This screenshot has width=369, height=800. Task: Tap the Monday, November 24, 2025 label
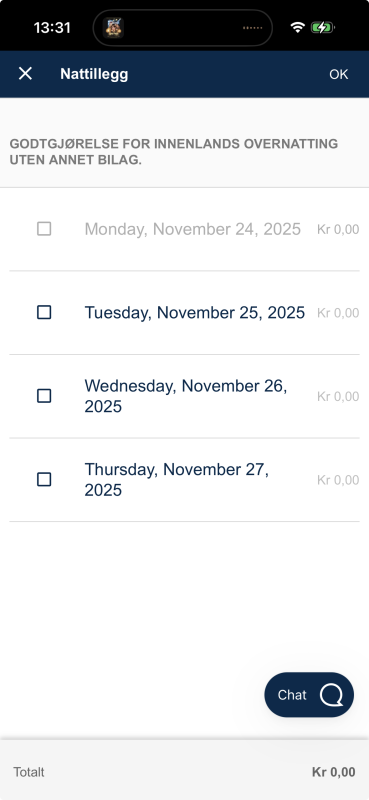pos(192,229)
